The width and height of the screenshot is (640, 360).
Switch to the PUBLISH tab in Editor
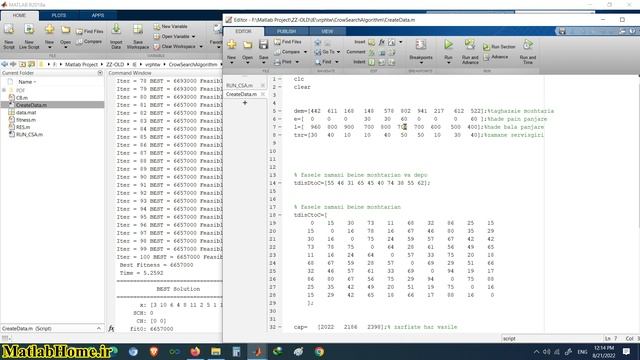tap(287, 31)
